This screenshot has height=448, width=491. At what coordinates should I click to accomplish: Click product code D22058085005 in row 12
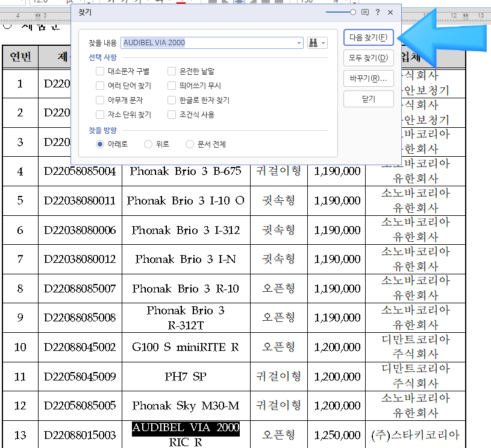pyautogui.click(x=80, y=406)
